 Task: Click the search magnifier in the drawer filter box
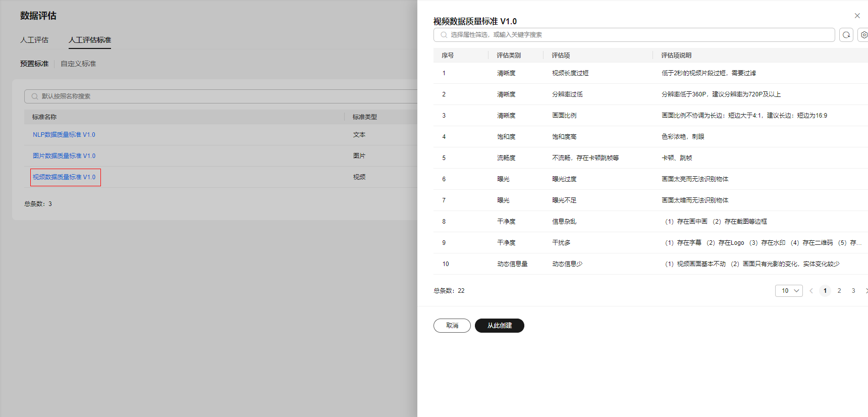444,35
